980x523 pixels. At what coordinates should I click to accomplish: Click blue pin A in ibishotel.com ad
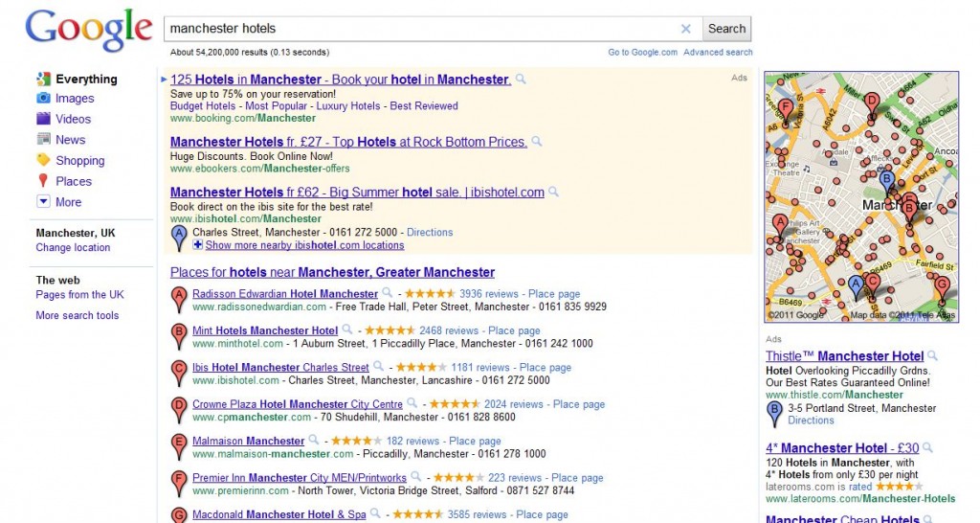[x=179, y=239]
